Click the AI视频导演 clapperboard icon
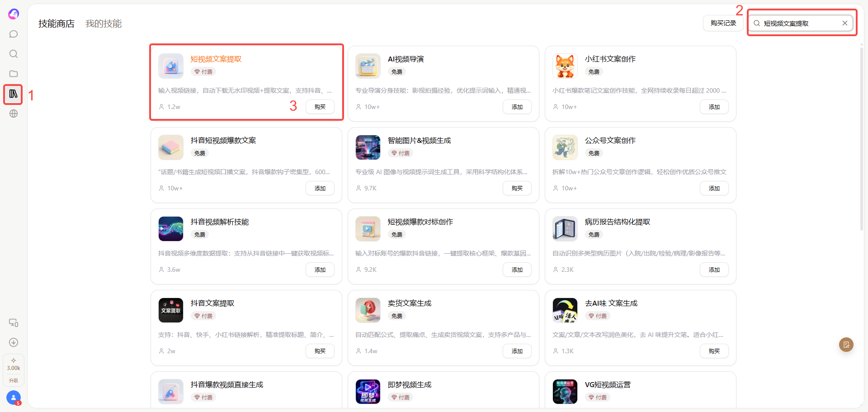The image size is (868, 412). pos(368,66)
